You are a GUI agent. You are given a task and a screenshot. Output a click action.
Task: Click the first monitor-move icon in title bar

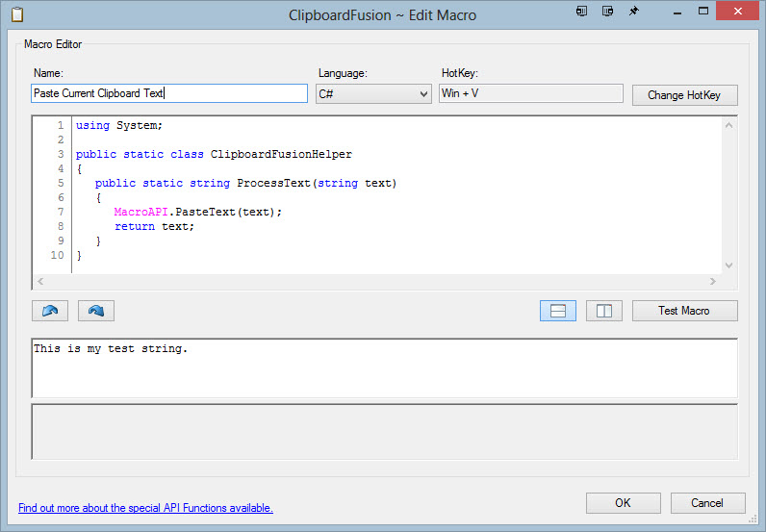tap(582, 12)
